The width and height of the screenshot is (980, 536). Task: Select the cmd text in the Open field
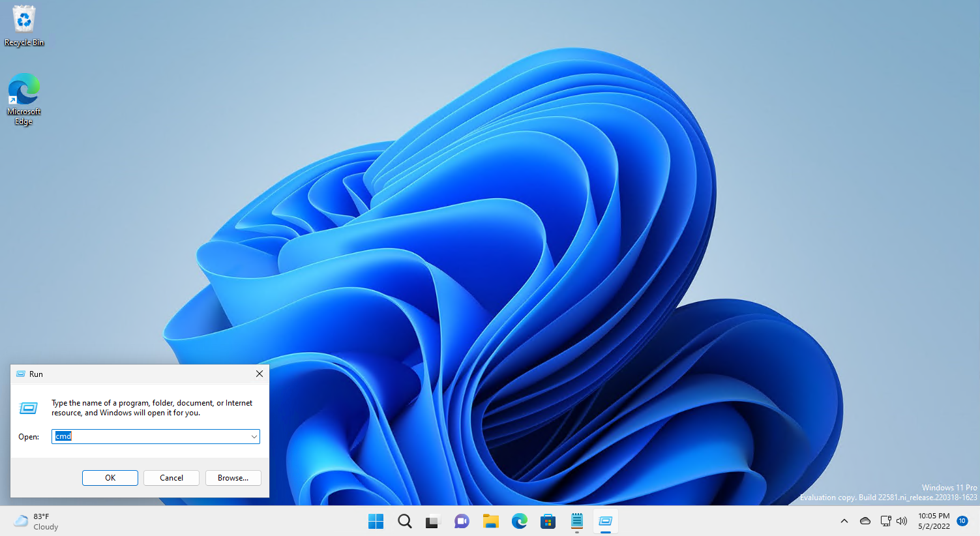[63, 436]
